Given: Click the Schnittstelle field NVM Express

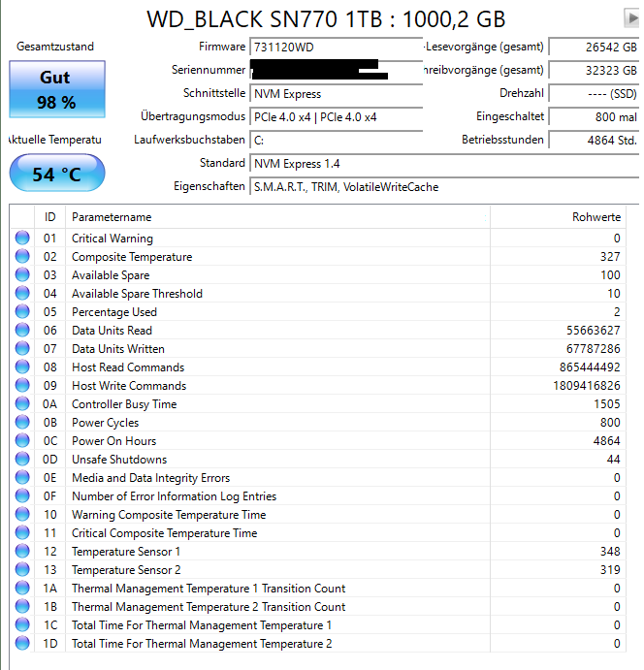Looking at the screenshot, I should tap(337, 94).
